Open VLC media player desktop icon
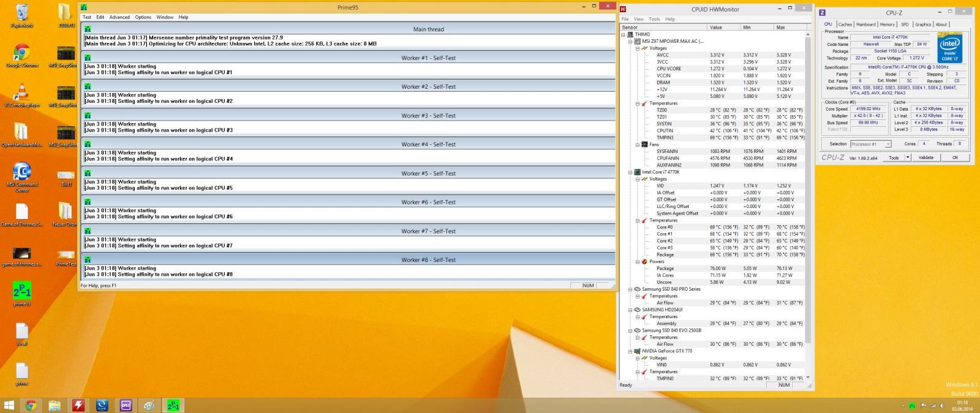 [22, 95]
